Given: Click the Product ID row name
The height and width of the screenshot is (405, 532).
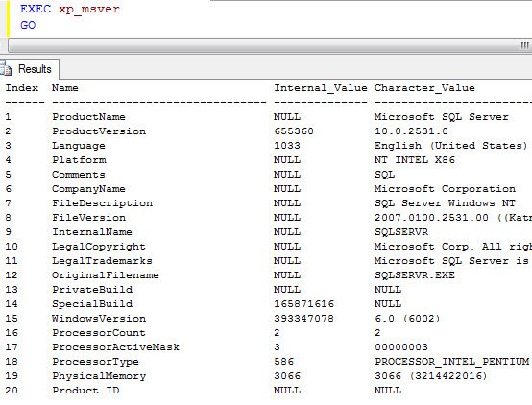Looking at the screenshot, I should click(85, 391).
